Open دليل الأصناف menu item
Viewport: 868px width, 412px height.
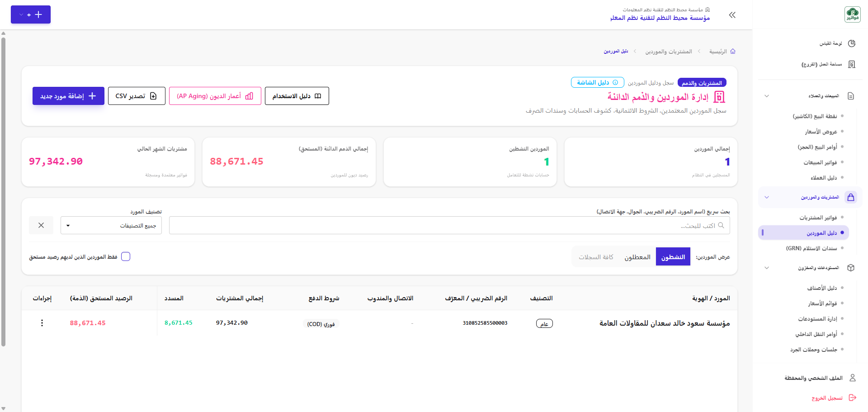point(822,288)
